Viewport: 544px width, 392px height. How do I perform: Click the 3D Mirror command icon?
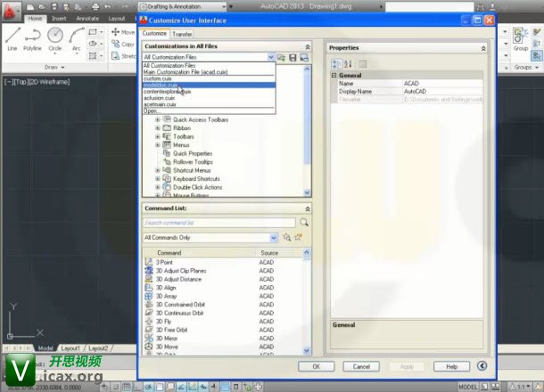(x=149, y=338)
